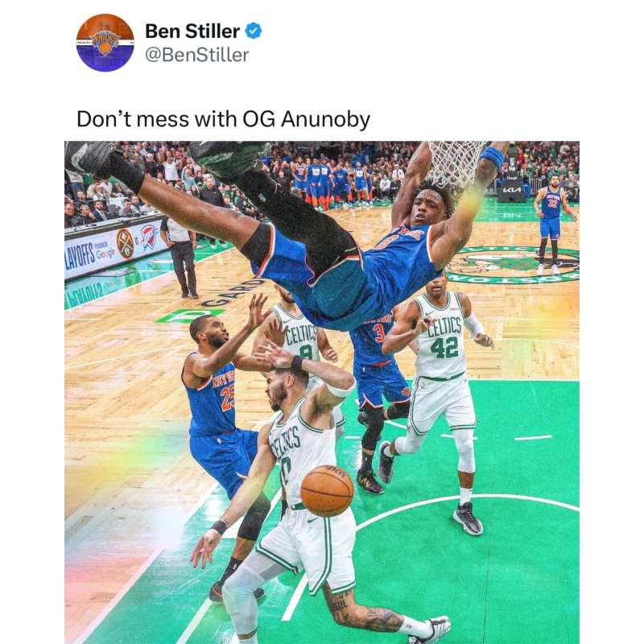Click the tweet text mentioning OG Anunoby
This screenshot has width=644, height=644.
224,119
